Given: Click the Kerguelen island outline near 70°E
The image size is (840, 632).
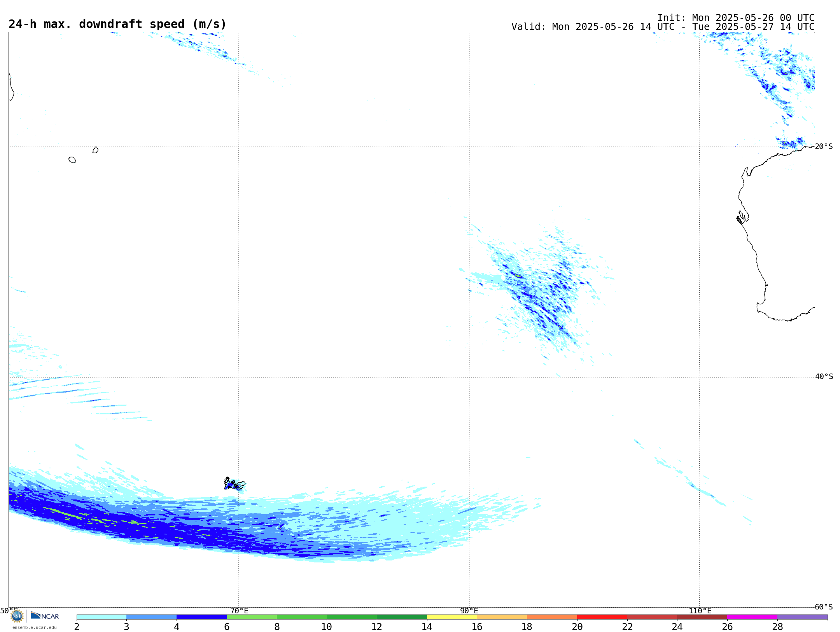Looking at the screenshot, I should click(x=234, y=484).
